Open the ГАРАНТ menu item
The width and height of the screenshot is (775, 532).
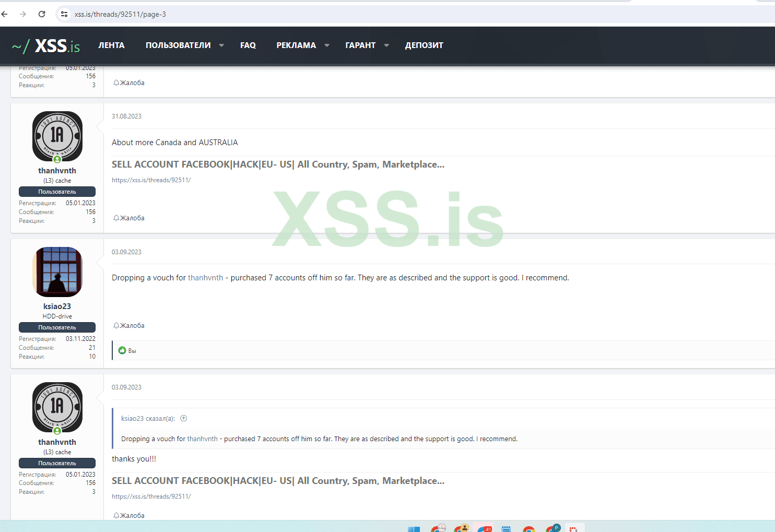[360, 45]
